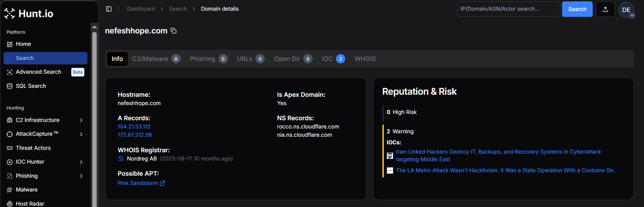Click the Search magnifier icon in sidebar
The height and width of the screenshot is (207, 644).
10,58
